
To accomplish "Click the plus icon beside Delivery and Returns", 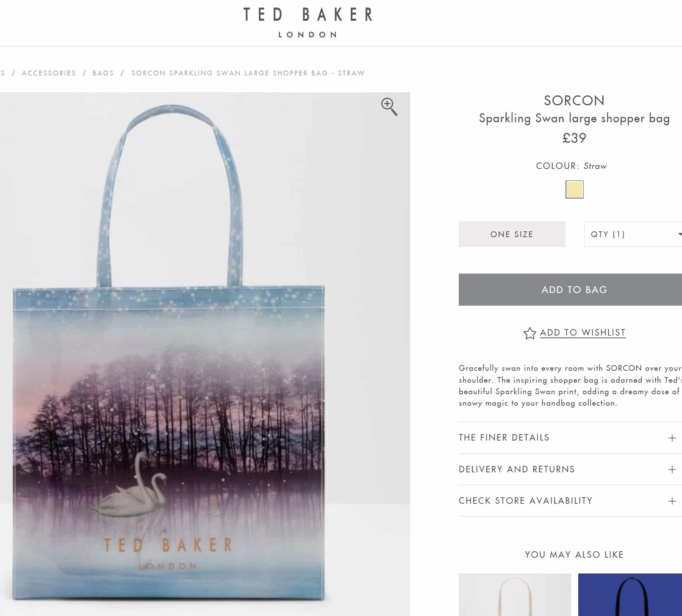I will pos(672,470).
